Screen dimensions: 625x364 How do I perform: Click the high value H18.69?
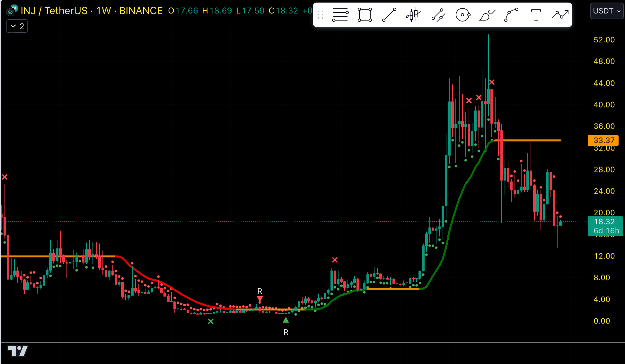tap(217, 11)
